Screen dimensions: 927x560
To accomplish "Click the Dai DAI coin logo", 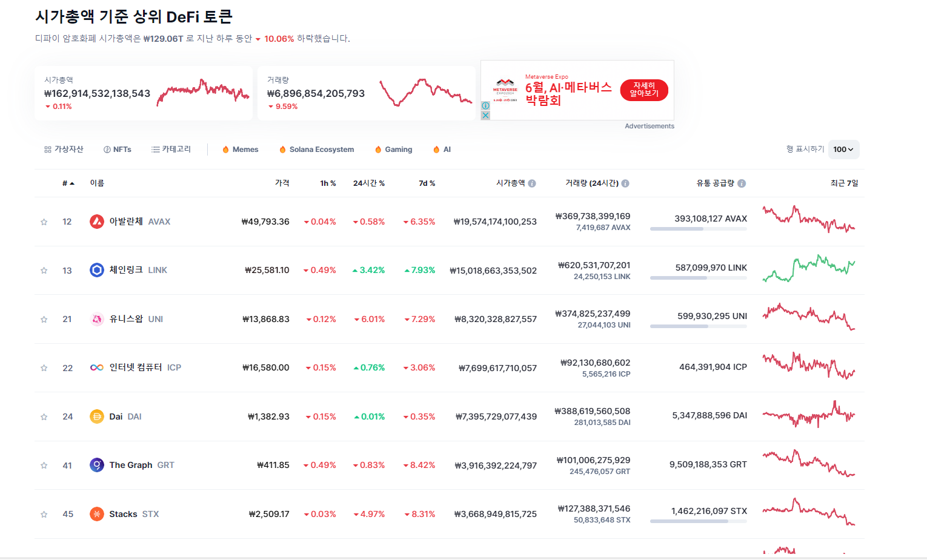I will (97, 417).
